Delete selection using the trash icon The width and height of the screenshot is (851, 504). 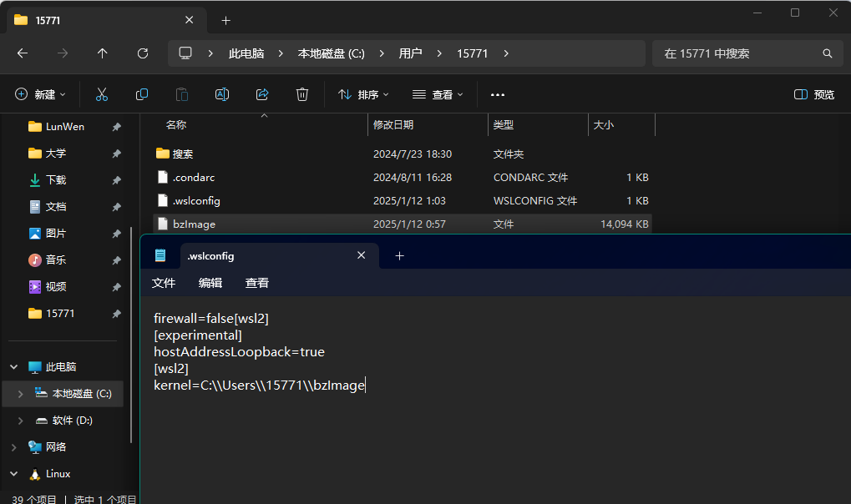click(x=302, y=94)
